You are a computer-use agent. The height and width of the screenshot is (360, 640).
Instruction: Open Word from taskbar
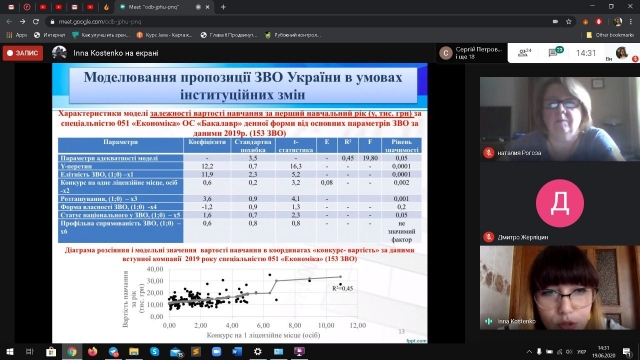click(x=237, y=351)
